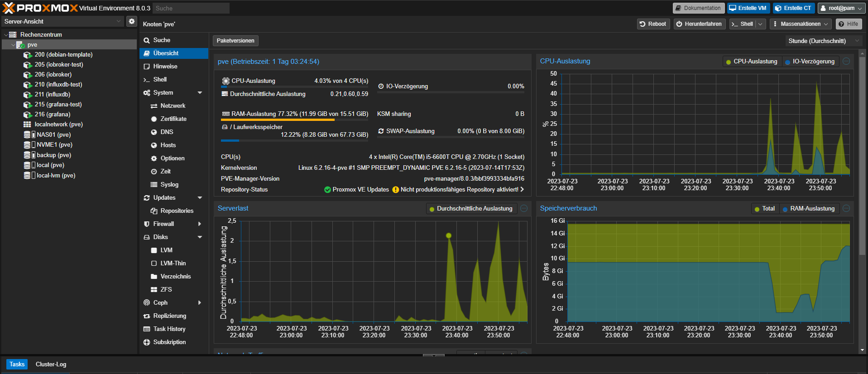Click Erstelle VM

[748, 8]
